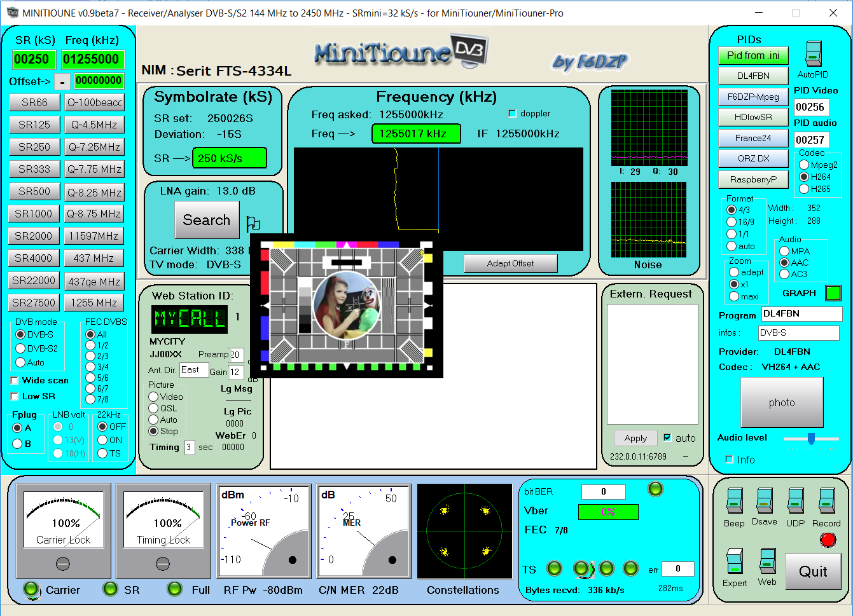The width and height of the screenshot is (853, 616).
Task: Select maxi zoom radio button
Action: (734, 296)
